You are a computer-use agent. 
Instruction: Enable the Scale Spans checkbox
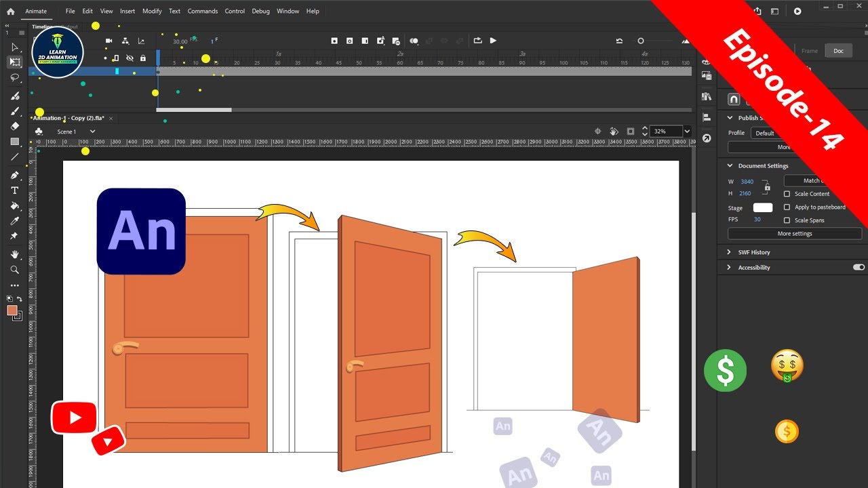tap(787, 220)
